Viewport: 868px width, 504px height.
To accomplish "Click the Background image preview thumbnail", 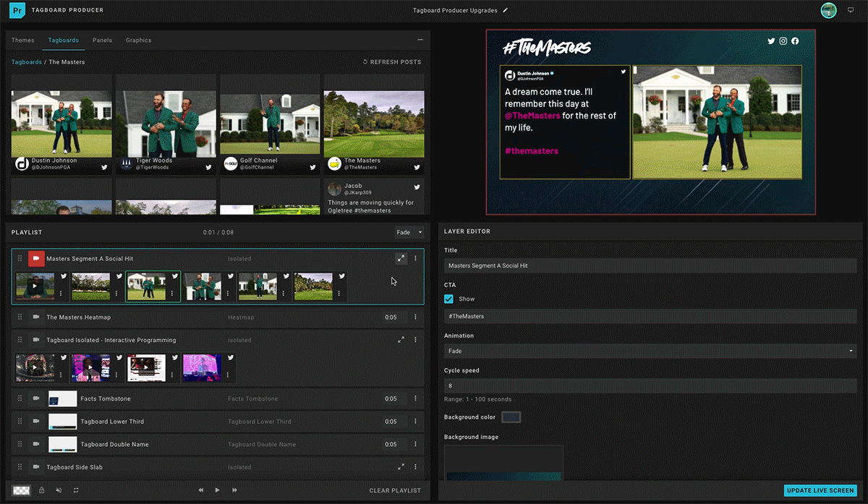I will click(503, 463).
